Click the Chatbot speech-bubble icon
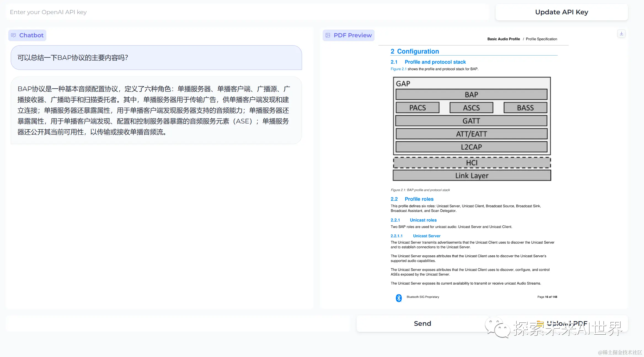 click(14, 35)
